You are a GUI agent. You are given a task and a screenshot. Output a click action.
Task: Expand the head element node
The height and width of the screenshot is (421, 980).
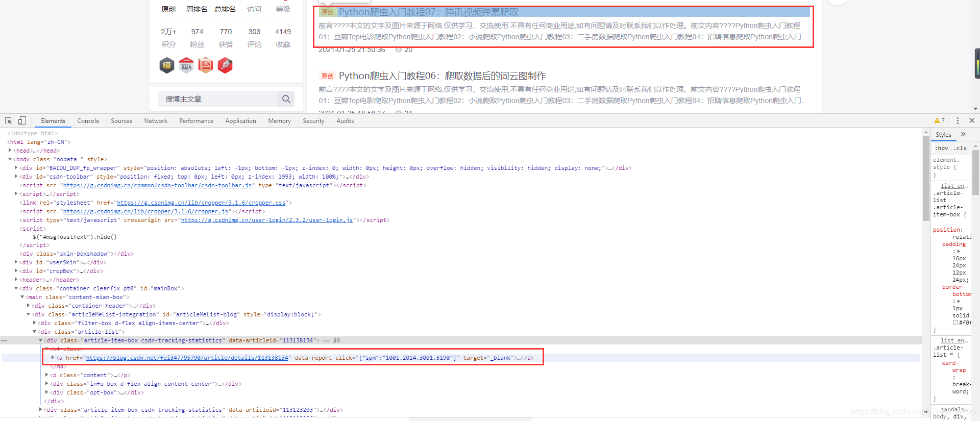(x=10, y=151)
